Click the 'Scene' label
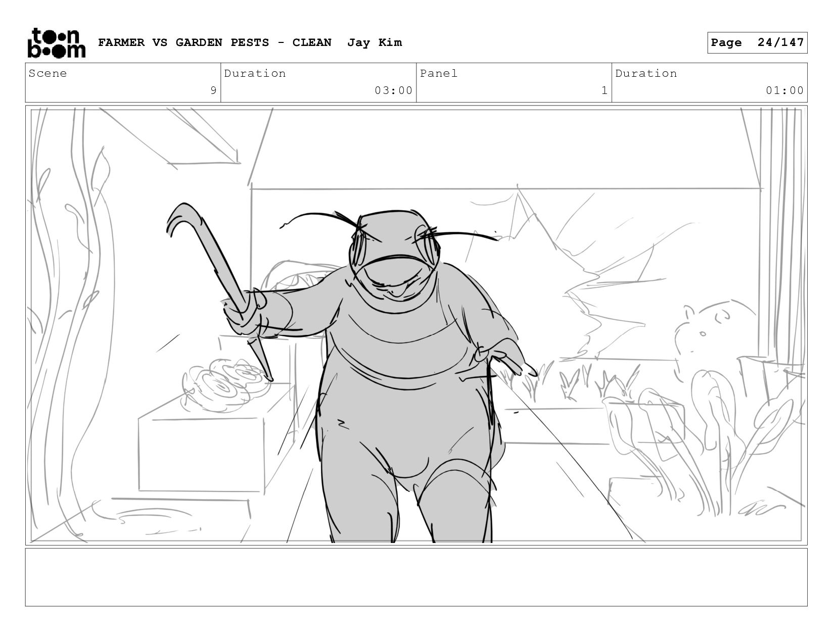Viewport: 834px width, 644px height. click(48, 73)
